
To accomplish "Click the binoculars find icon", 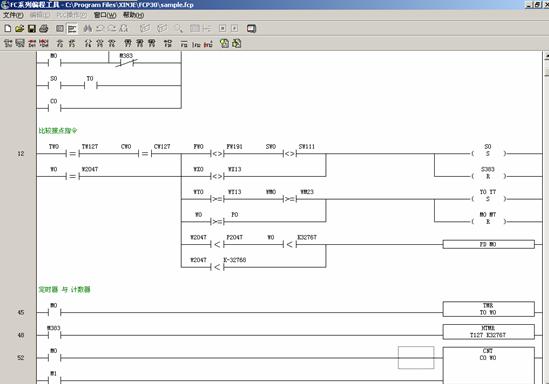I will 88,29.
